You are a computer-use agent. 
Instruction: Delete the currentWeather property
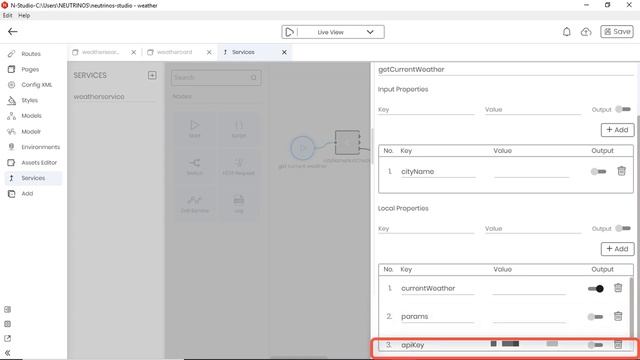pyautogui.click(x=618, y=288)
